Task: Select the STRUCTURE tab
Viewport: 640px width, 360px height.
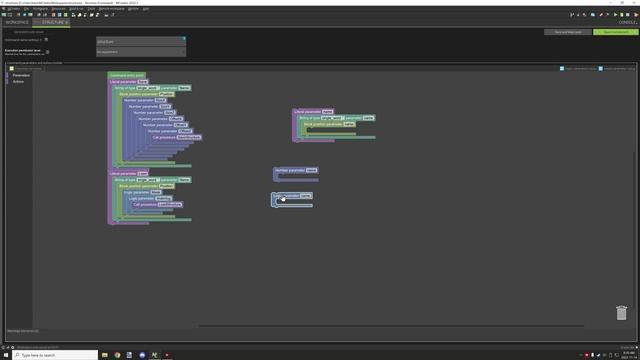Action: pyautogui.click(x=52, y=22)
